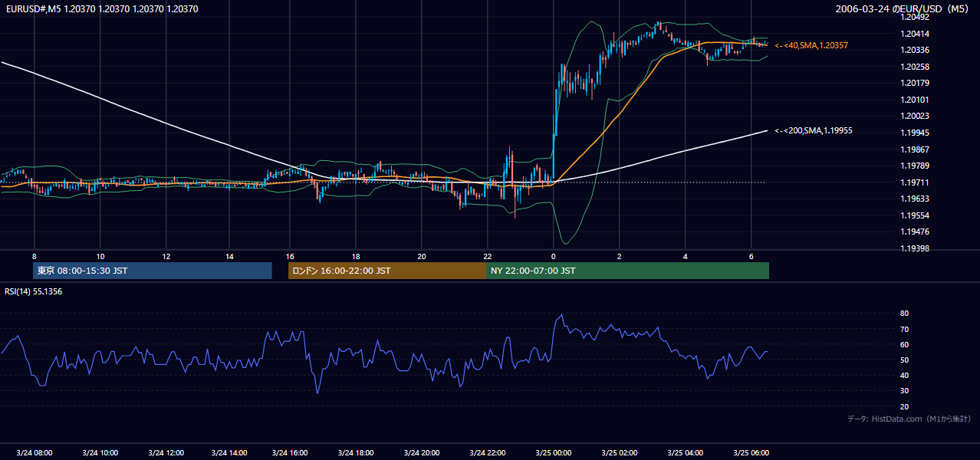
Task: Click price level 1.20414 on the price axis
Action: 914,34
